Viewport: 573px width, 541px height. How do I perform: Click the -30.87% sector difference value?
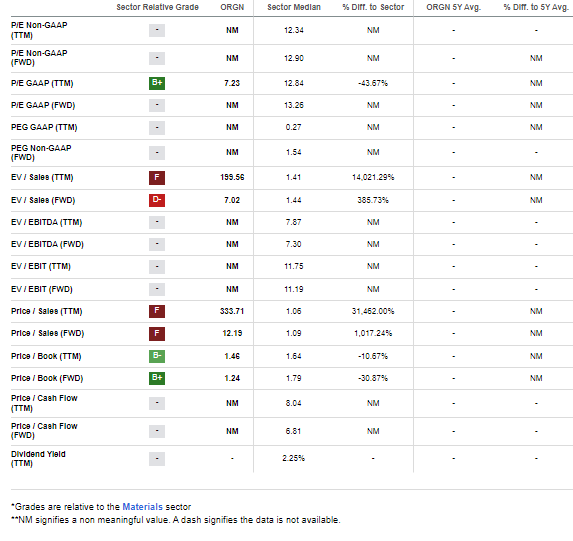pyautogui.click(x=373, y=378)
